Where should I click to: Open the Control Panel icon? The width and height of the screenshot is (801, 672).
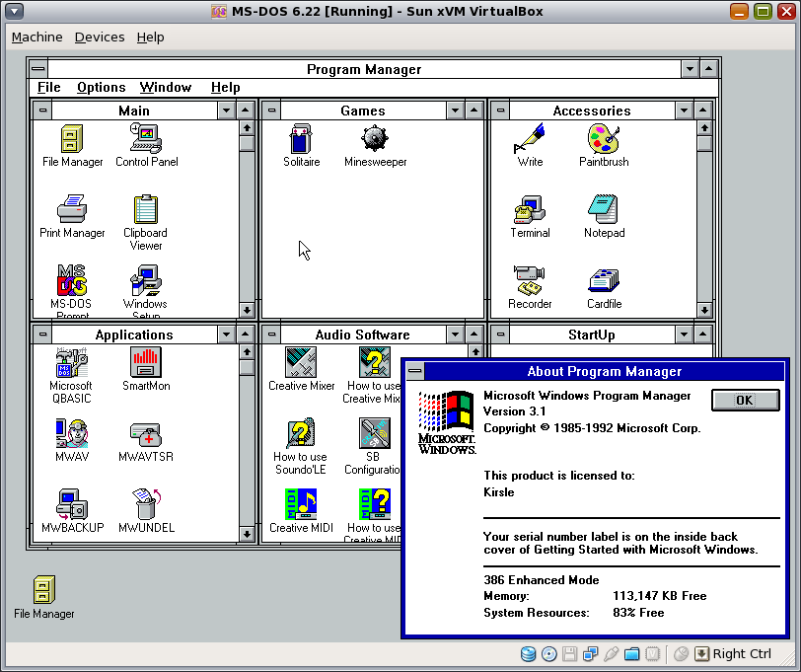click(145, 139)
